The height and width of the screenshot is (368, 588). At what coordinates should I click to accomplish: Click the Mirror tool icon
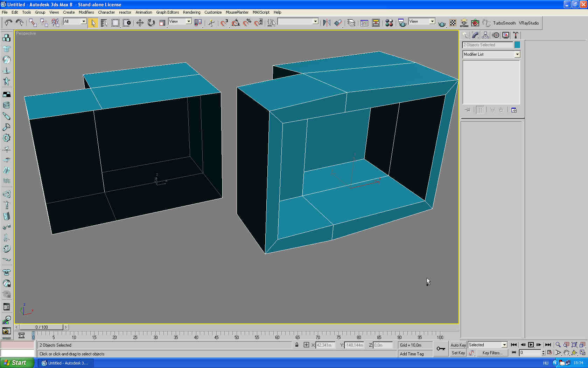[327, 23]
